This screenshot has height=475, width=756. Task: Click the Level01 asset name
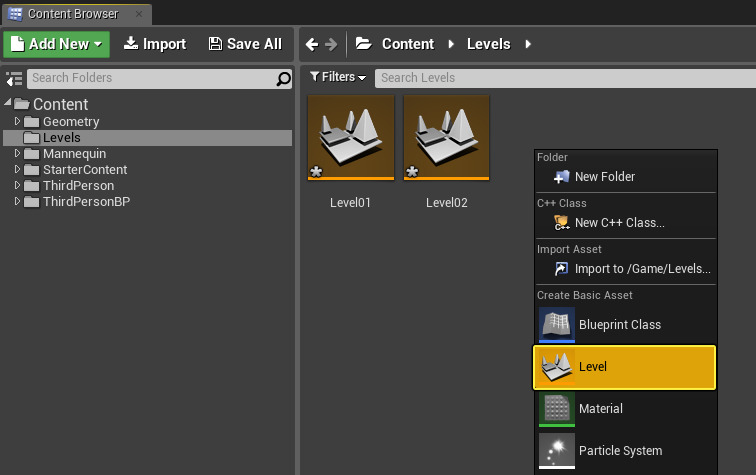(351, 203)
